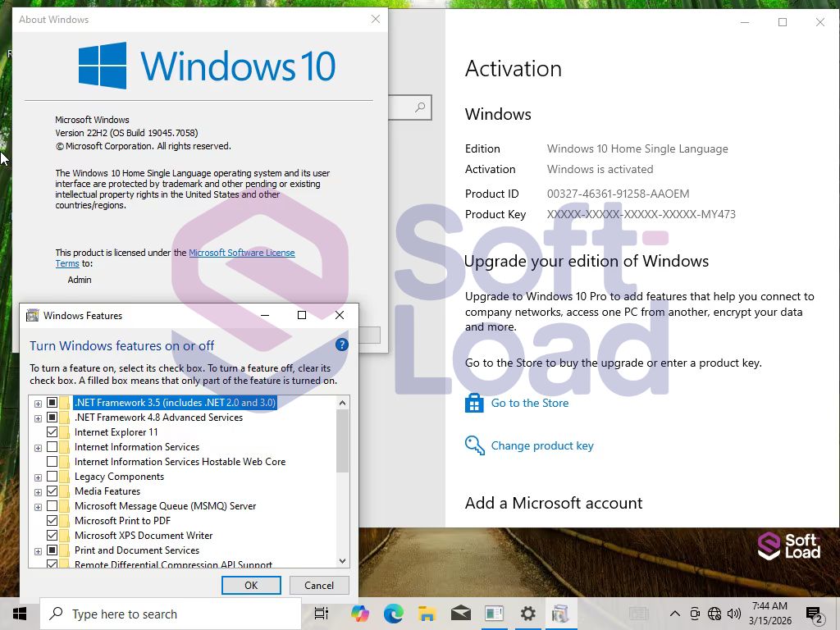Close the About Windows dialog
840x630 pixels.
coord(376,19)
